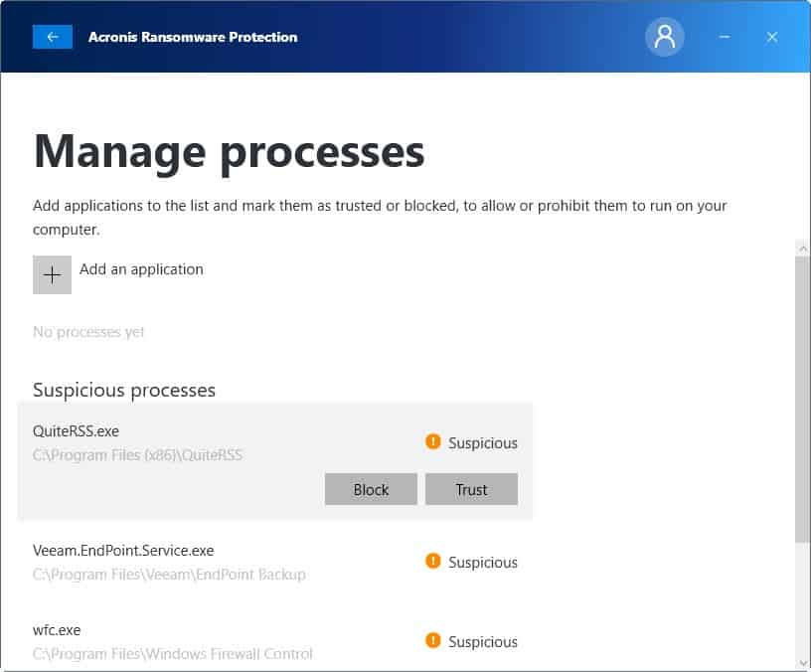Image resolution: width=811 pixels, height=672 pixels.
Task: Click the scrollbar down arrow
Action: click(802, 662)
